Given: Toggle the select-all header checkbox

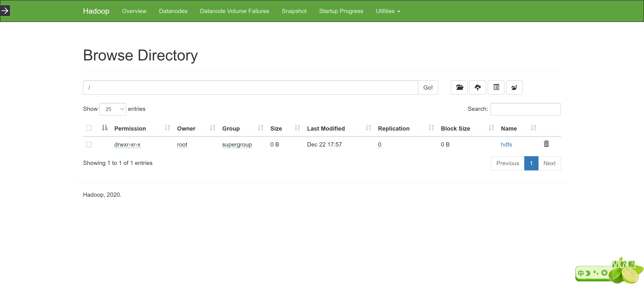Looking at the screenshot, I should pos(89,128).
